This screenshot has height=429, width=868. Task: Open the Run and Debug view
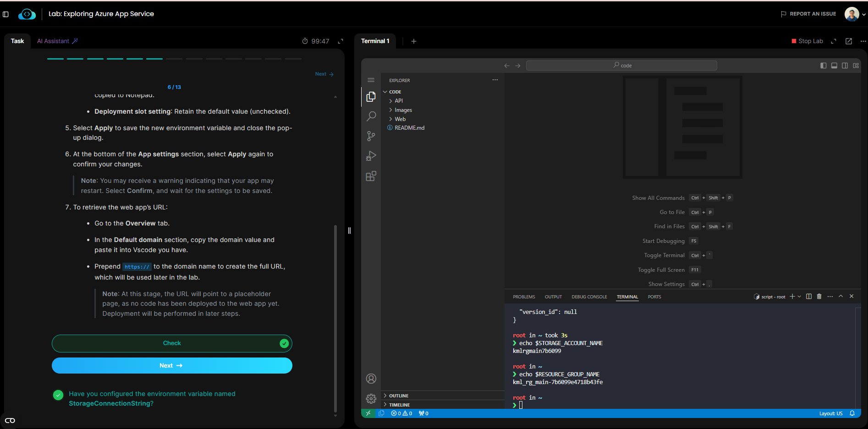(x=371, y=156)
